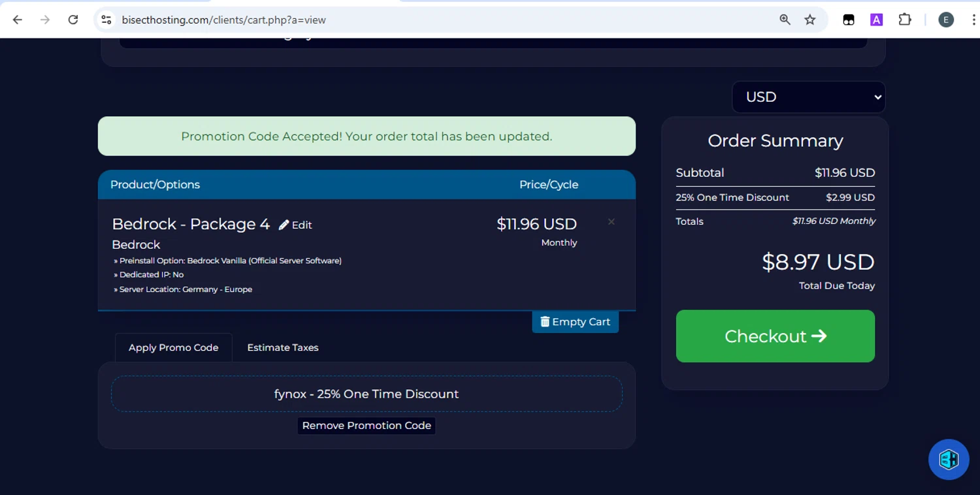Click the browser forward arrow
Image resolution: width=980 pixels, height=495 pixels.
pos(45,20)
